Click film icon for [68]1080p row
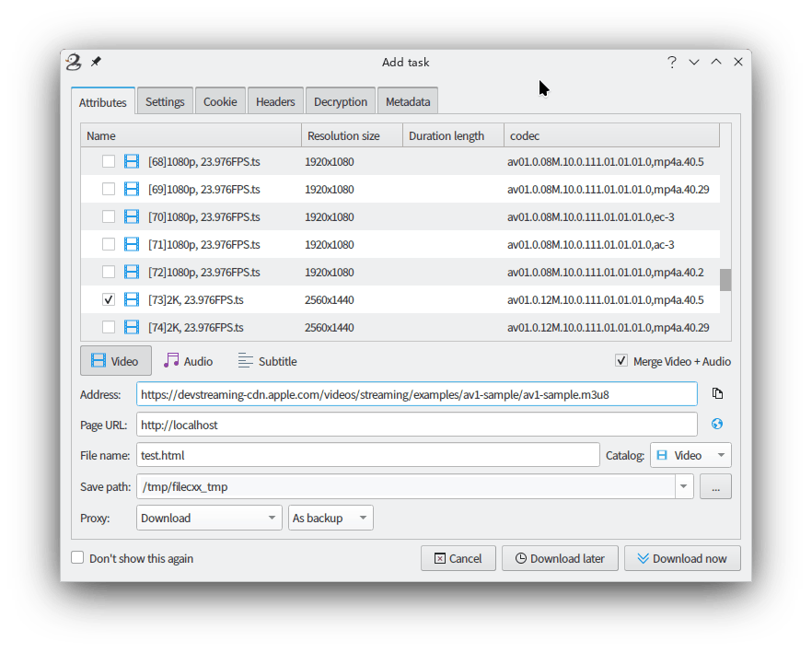The image size is (812, 653). click(x=132, y=162)
